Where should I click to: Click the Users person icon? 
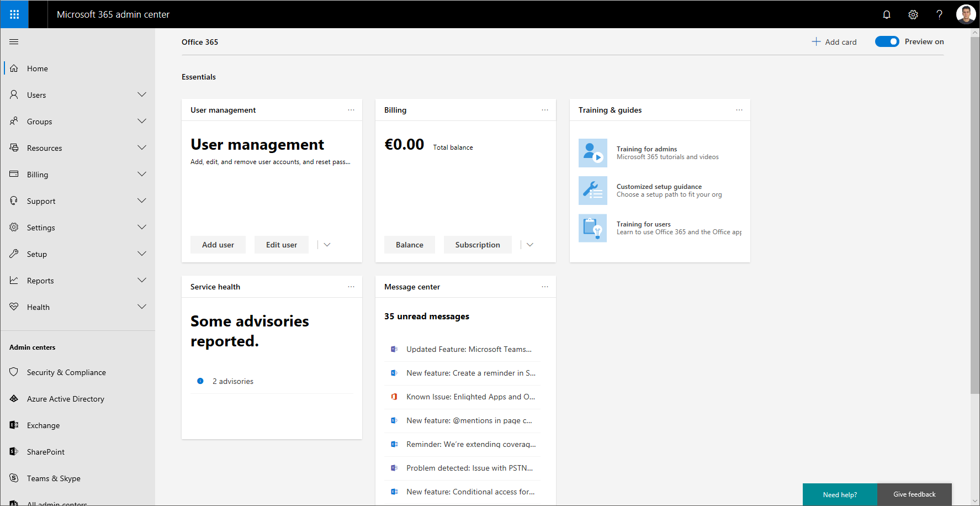pyautogui.click(x=14, y=95)
